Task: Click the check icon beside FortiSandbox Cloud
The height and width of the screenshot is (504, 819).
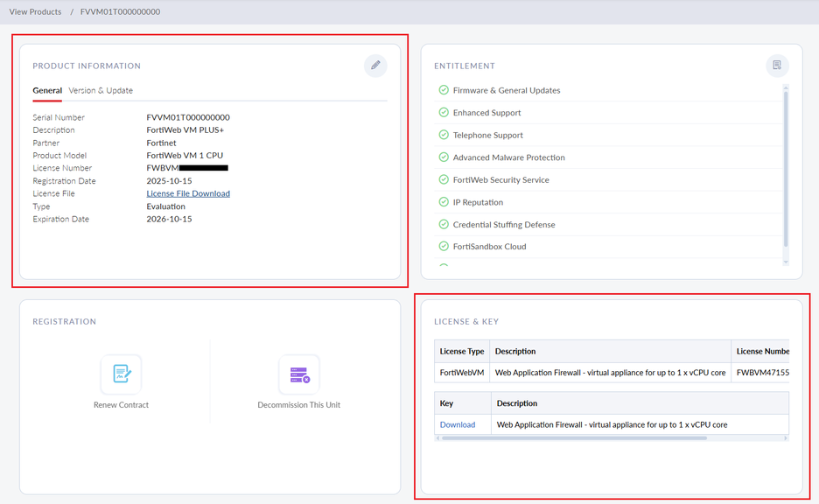Action: pos(444,247)
